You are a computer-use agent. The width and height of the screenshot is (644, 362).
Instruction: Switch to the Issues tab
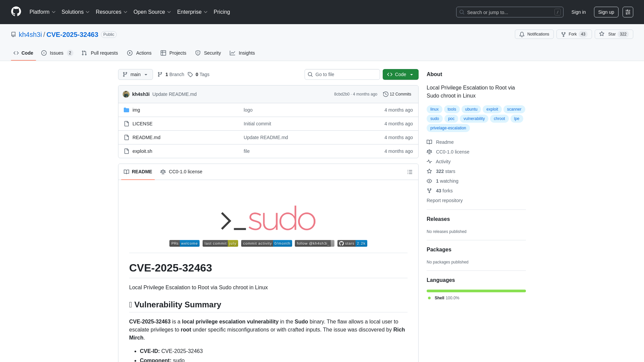click(x=56, y=53)
